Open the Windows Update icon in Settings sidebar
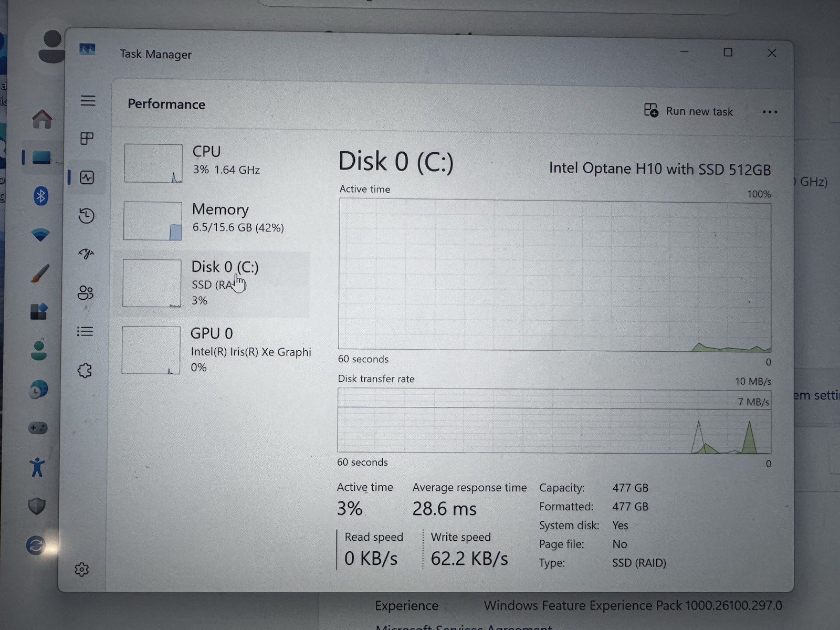This screenshot has width=840, height=630. tap(36, 545)
